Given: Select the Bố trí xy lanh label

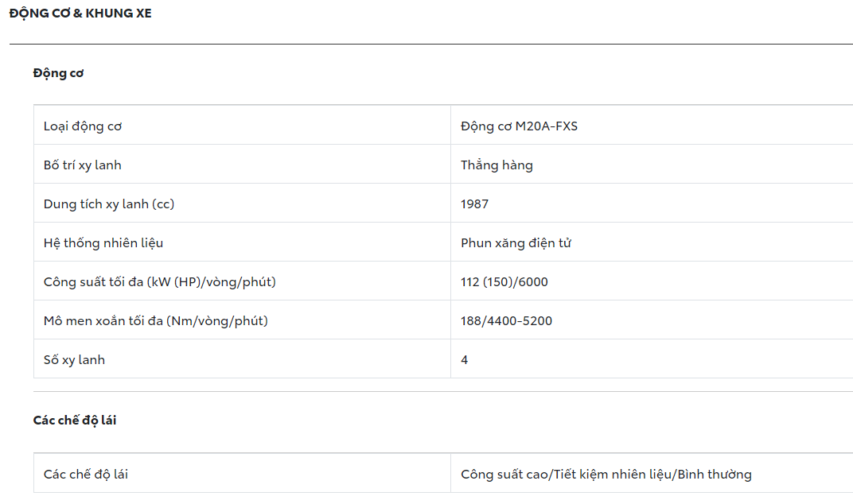Looking at the screenshot, I should 83,165.
